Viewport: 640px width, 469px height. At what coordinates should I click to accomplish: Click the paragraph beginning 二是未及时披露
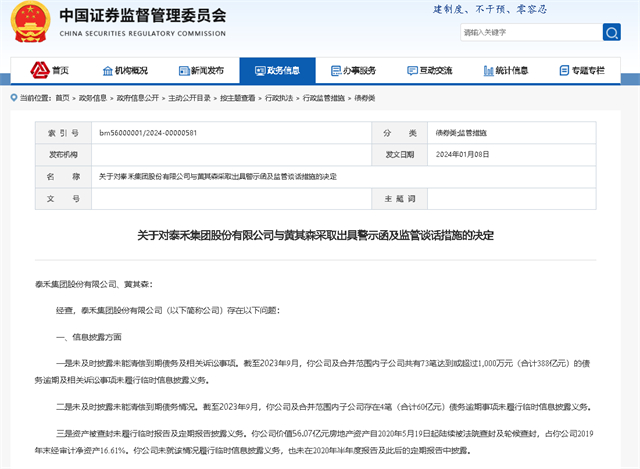tap(324, 407)
